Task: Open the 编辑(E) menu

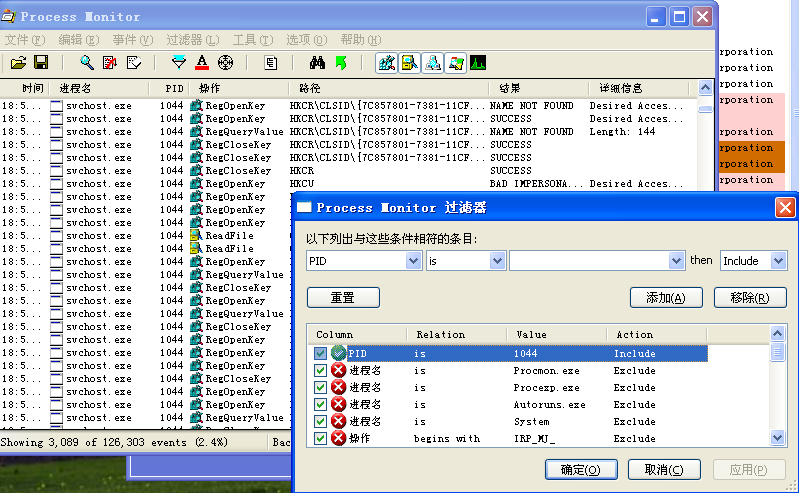Action: coord(78,40)
